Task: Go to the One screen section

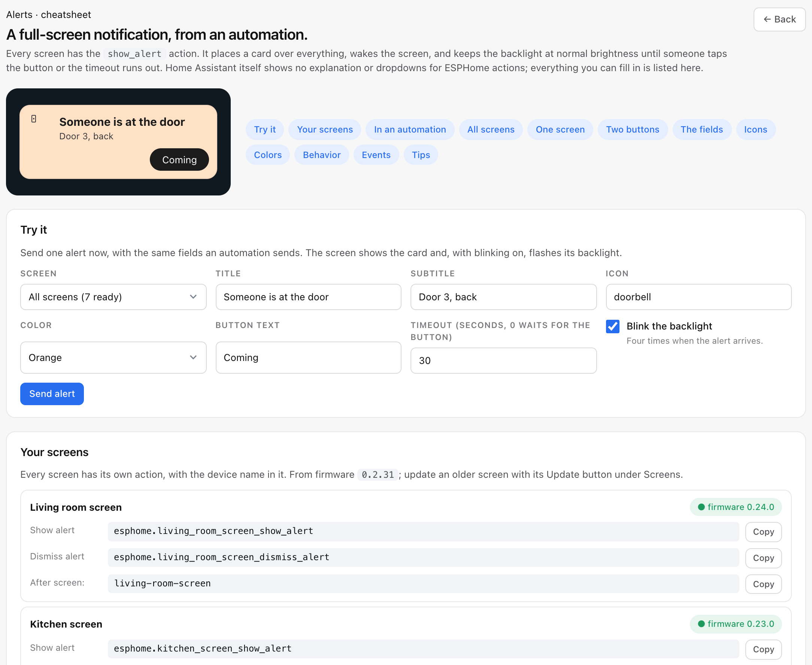Action: point(560,130)
